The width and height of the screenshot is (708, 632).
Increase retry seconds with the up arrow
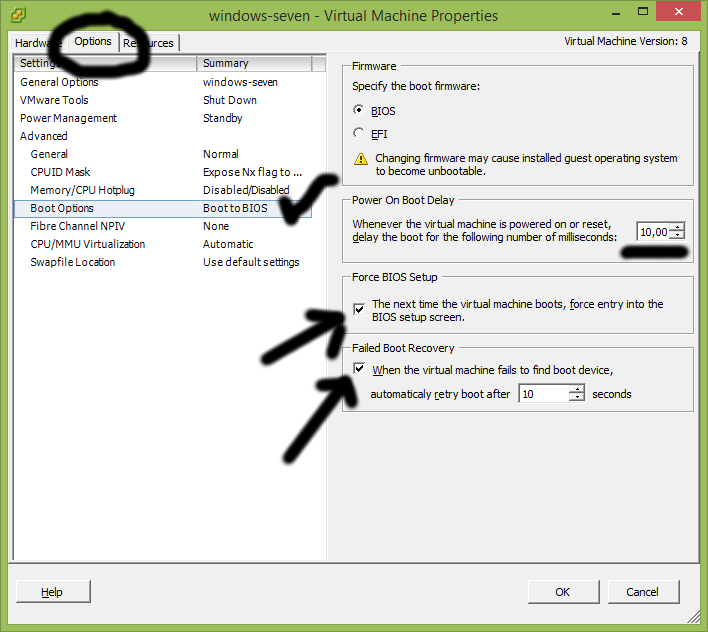577,389
